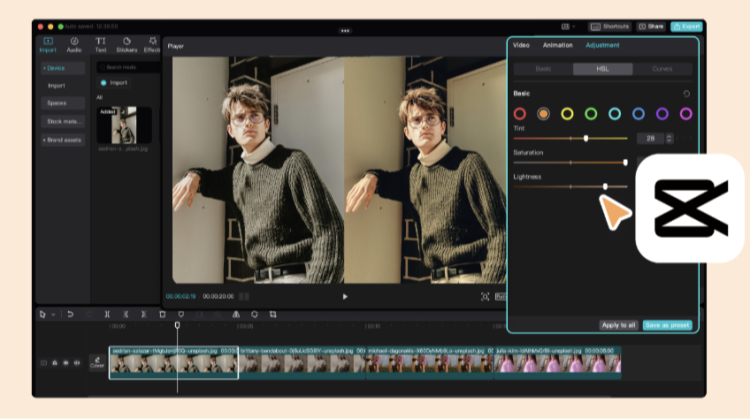The height and width of the screenshot is (419, 750).
Task: Open the Import media tab
Action: pyautogui.click(x=48, y=45)
